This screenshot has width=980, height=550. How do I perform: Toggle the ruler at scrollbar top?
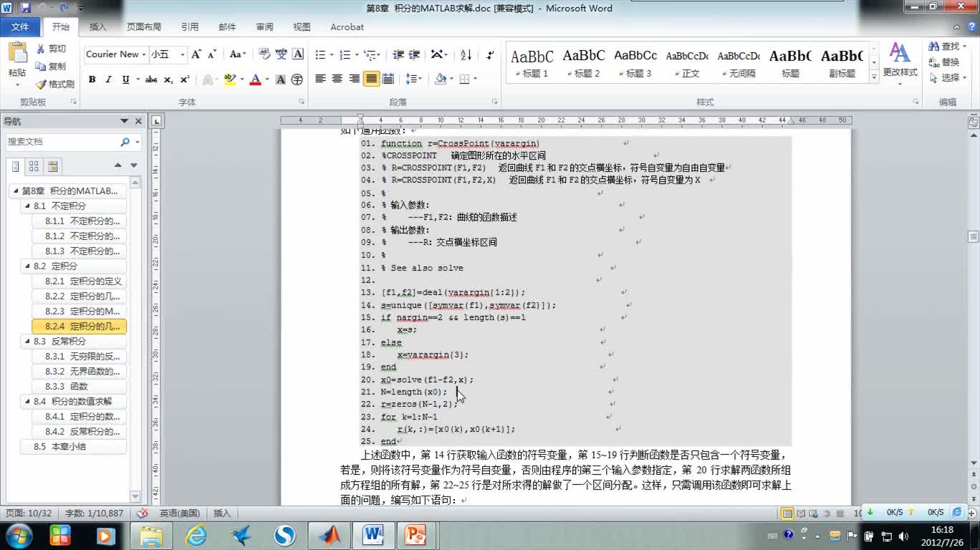[973, 122]
